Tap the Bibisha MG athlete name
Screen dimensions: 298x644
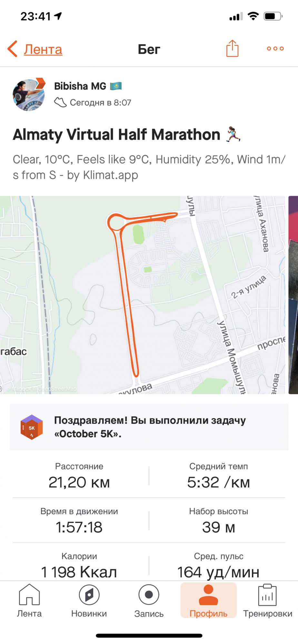point(80,86)
